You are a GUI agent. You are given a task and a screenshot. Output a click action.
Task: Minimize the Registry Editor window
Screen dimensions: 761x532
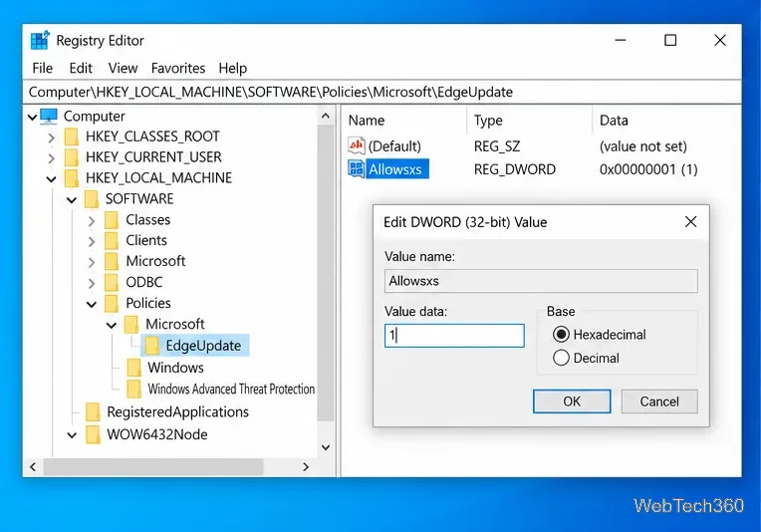(621, 40)
